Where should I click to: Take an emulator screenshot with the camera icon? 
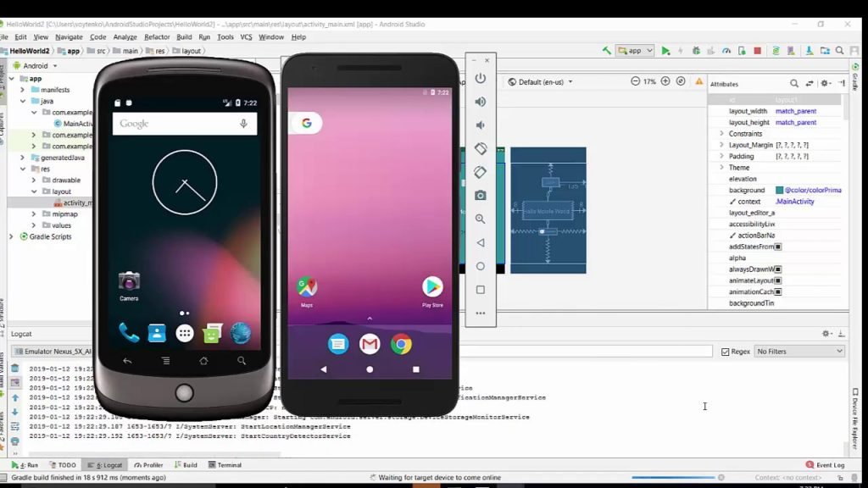point(481,195)
